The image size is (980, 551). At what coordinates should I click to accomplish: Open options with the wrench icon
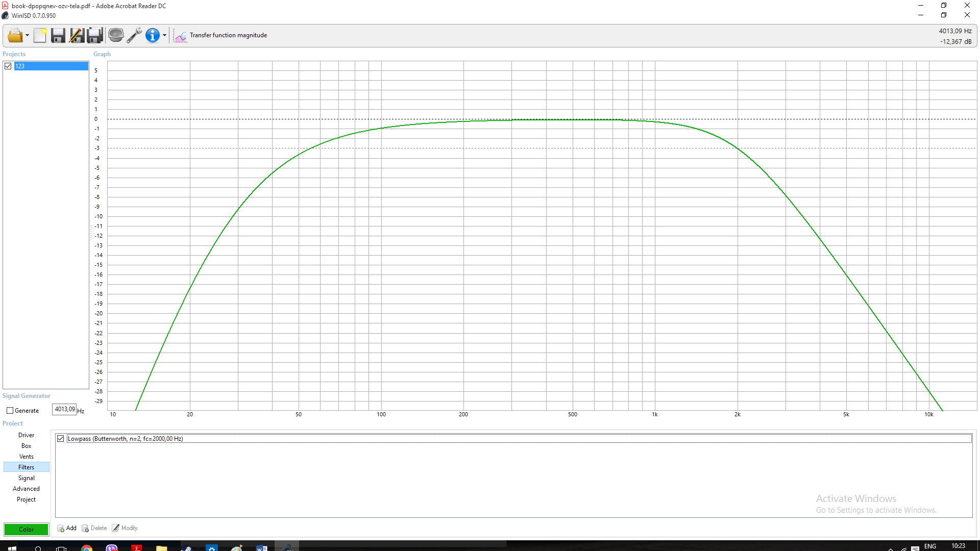(x=134, y=35)
